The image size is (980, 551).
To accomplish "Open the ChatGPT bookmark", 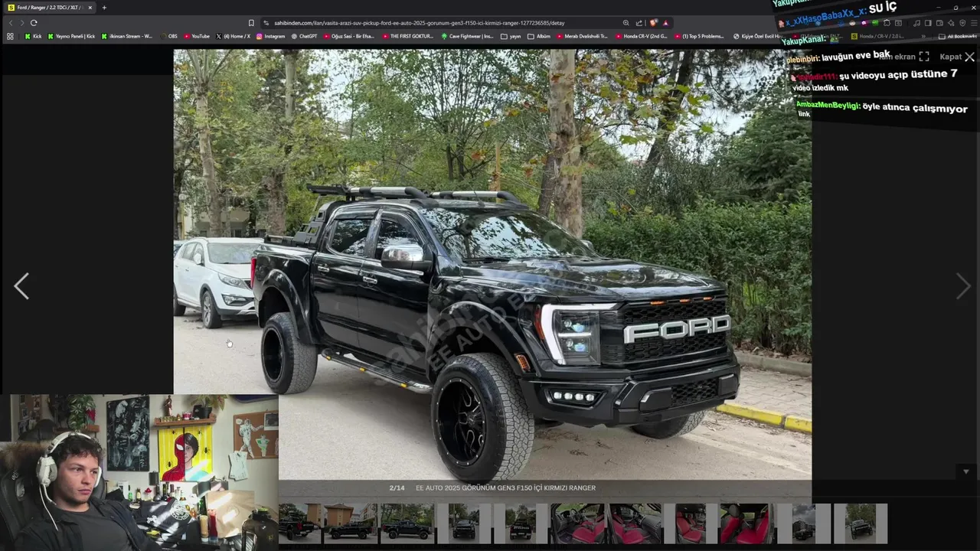I will pyautogui.click(x=305, y=36).
